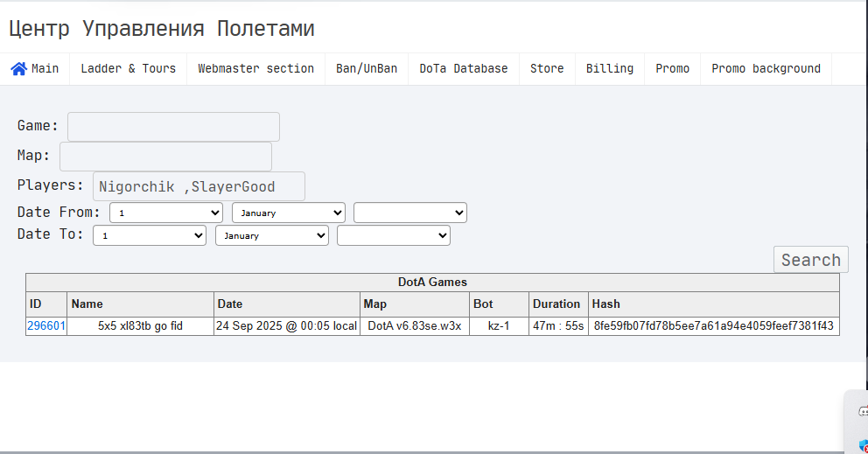Focus the Map input field
Image resolution: width=868 pixels, height=454 pixels.
(165, 157)
